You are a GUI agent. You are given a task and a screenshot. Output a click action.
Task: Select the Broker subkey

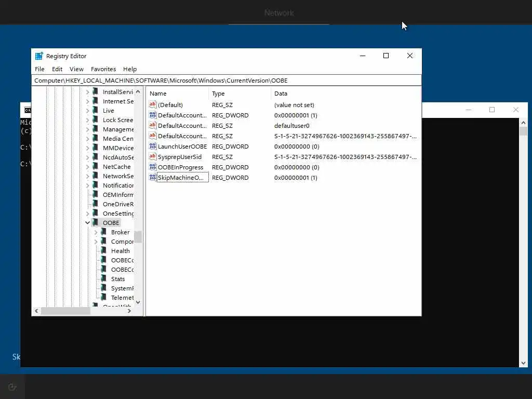[120, 232]
